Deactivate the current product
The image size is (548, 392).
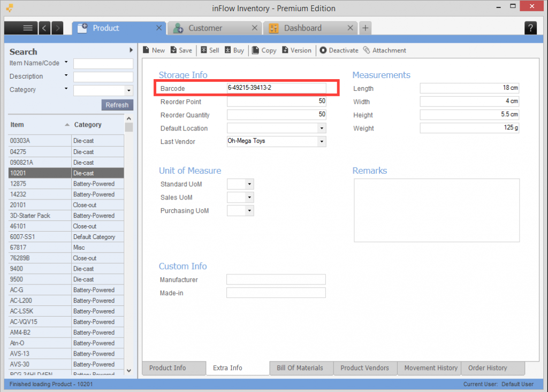pos(323,50)
